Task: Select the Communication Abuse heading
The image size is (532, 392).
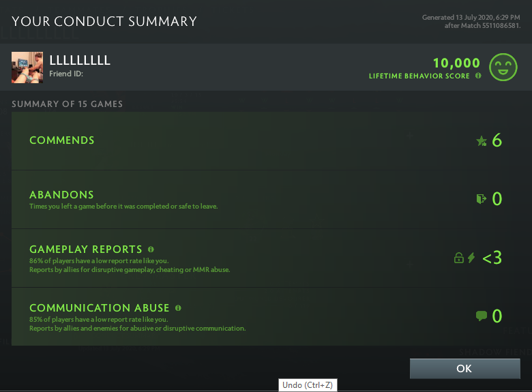Action: point(100,308)
